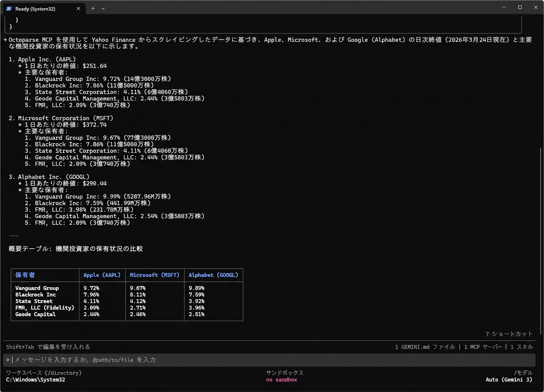
Task: Click the pink prompt chevron
Action: [x=8, y=360]
